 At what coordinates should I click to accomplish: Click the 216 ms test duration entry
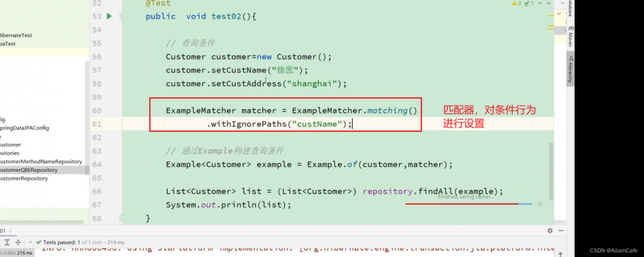tap(25, 252)
